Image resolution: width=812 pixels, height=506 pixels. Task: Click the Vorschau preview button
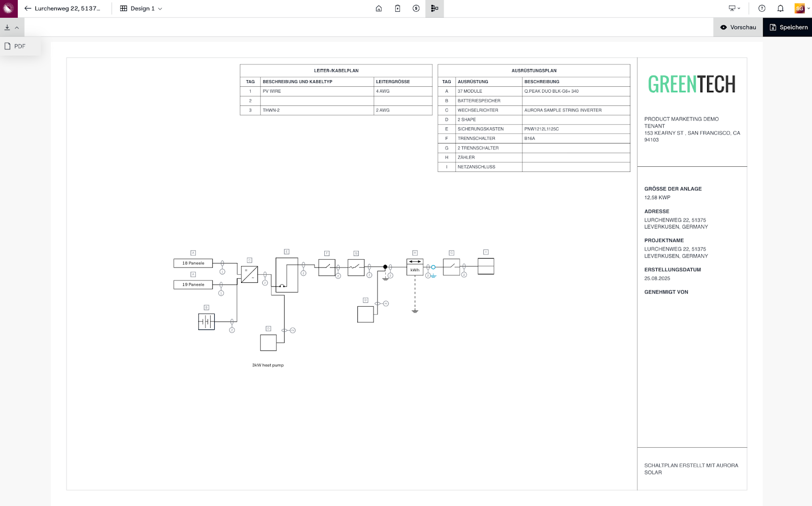[738, 27]
